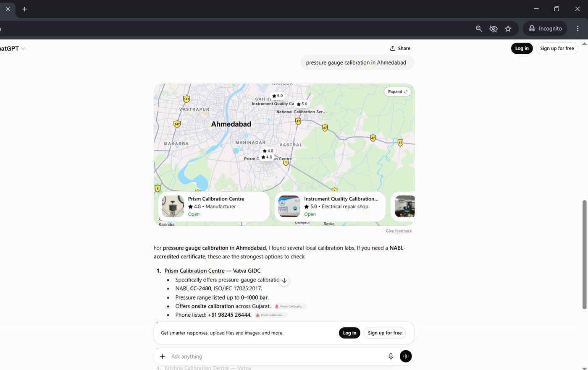Click Sign up for free in banner
The width and height of the screenshot is (588, 370).
pos(385,333)
